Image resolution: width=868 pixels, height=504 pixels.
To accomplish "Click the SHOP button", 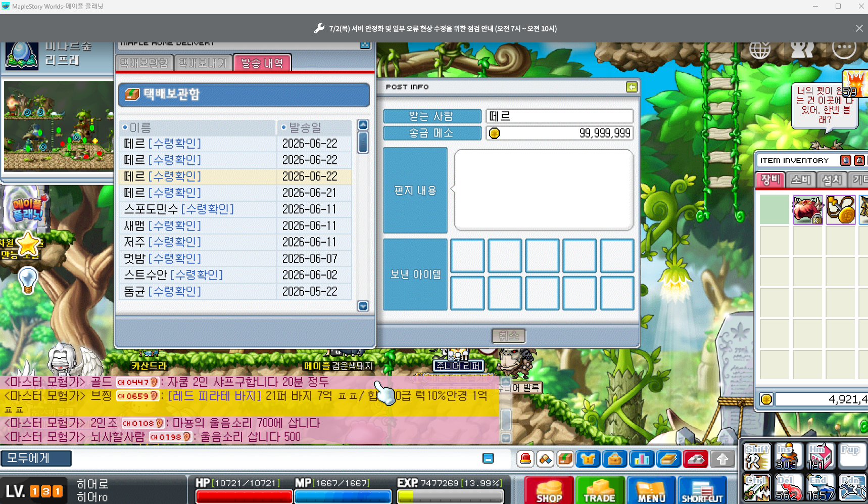I will [549, 490].
